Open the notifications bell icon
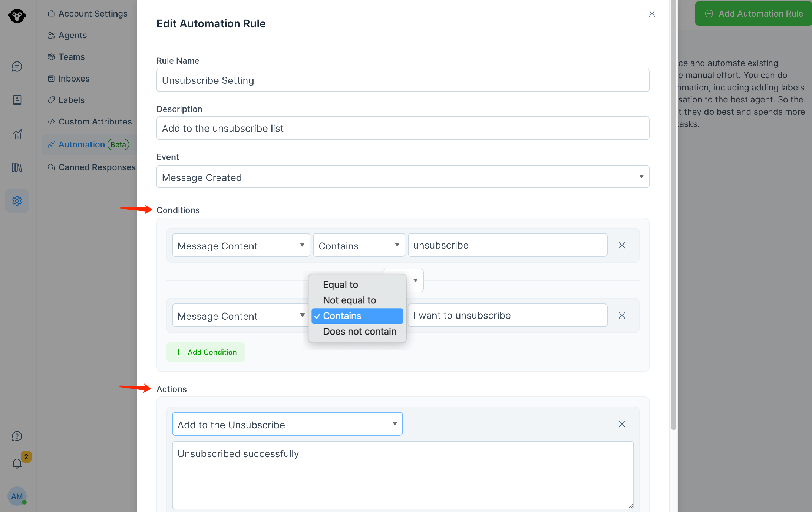This screenshot has height=512, width=812. pos(17,463)
